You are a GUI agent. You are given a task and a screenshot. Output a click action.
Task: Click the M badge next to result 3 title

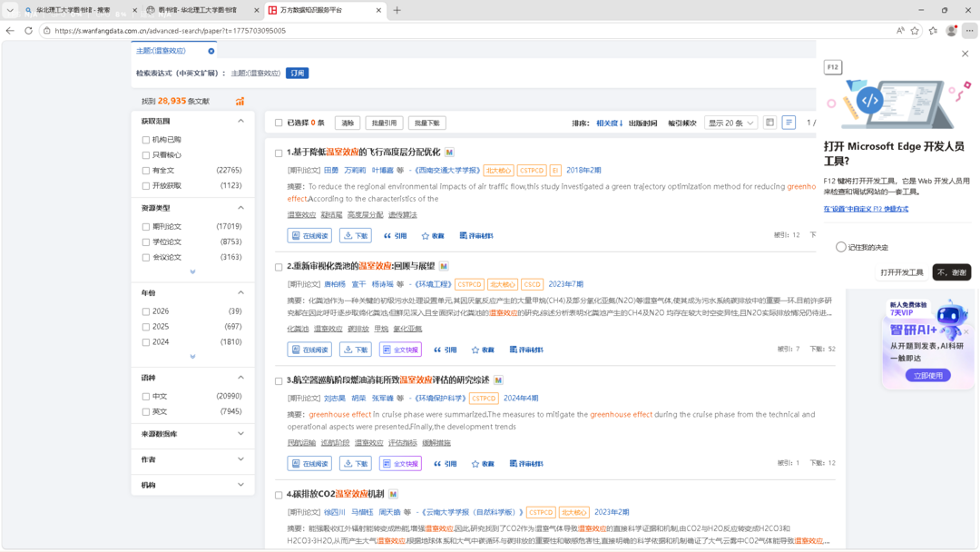point(498,380)
